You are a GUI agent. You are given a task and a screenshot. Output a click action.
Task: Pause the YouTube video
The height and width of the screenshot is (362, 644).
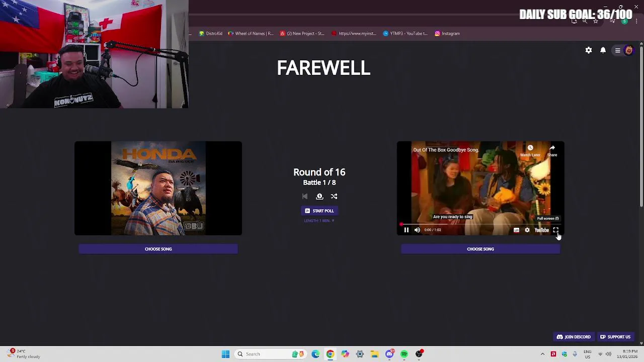coord(407,230)
